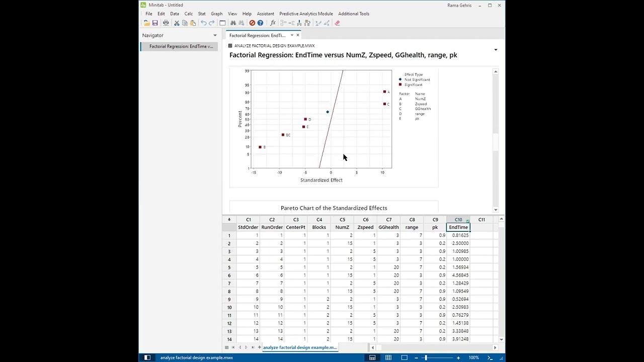Select the C10 EndTime column header
The height and width of the screenshot is (362, 644).
pos(458,220)
